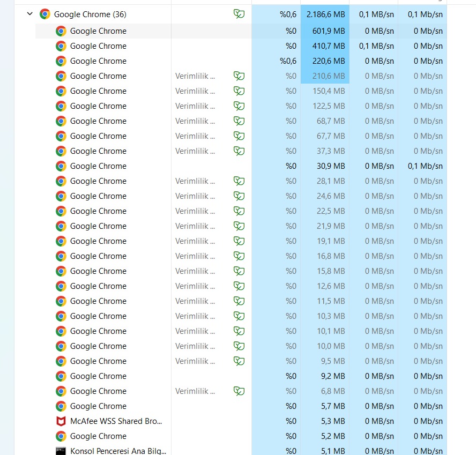Click the 2.186,6 MB total memory cell
This screenshot has height=455, width=476.
(x=326, y=14)
